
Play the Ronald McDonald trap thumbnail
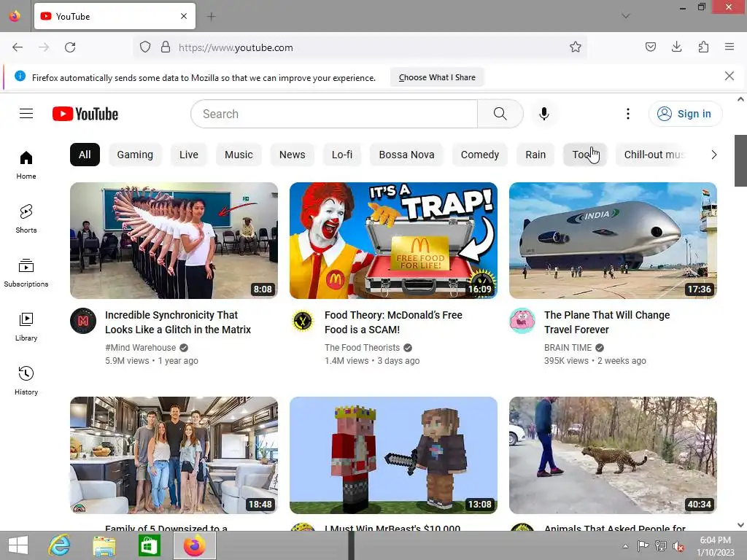coord(393,241)
